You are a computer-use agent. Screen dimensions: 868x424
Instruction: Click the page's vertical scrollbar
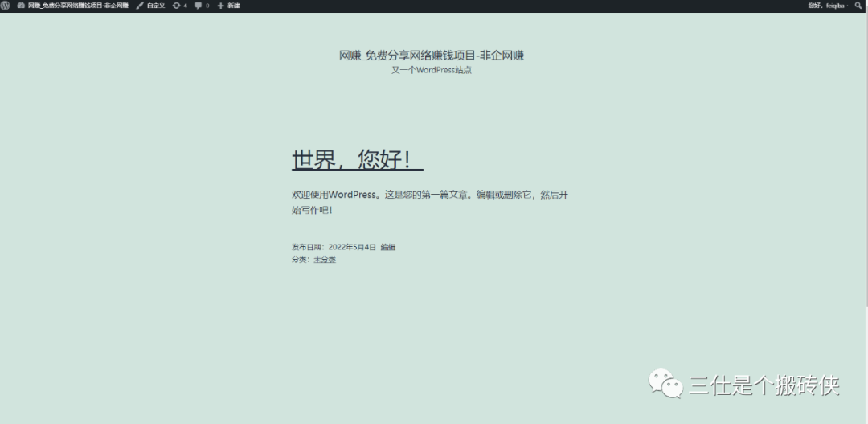pos(866,158)
